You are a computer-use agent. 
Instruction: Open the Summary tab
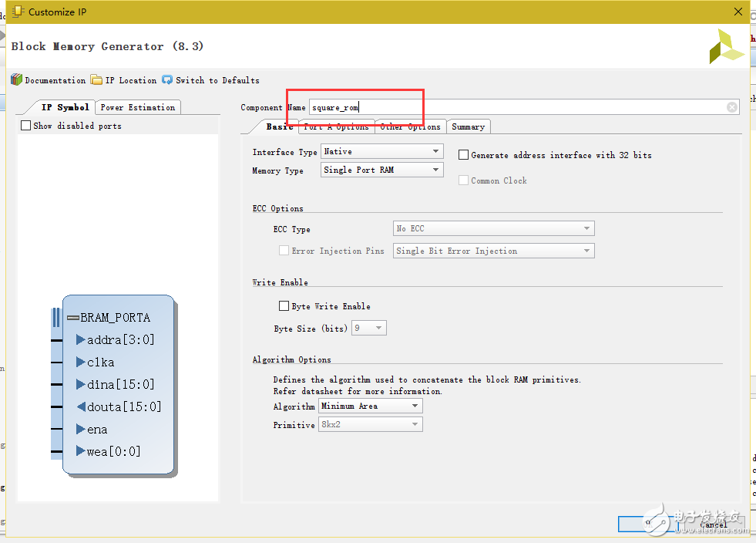(x=469, y=126)
